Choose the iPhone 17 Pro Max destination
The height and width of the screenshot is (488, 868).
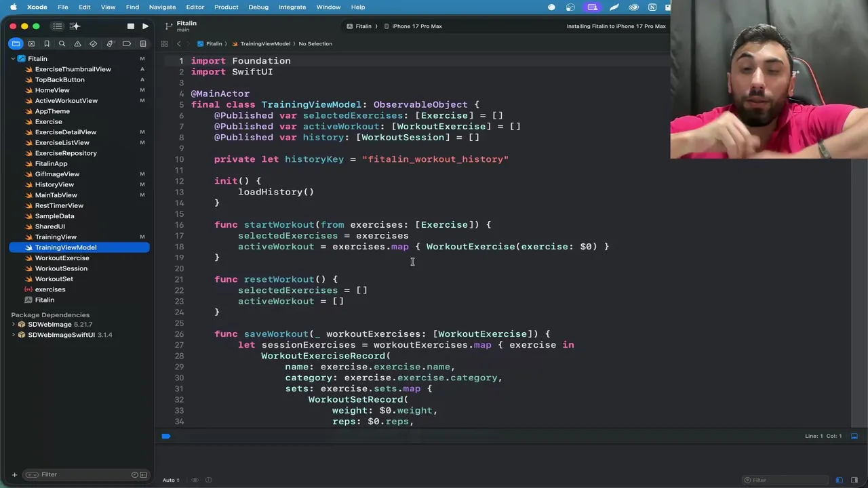[413, 26]
